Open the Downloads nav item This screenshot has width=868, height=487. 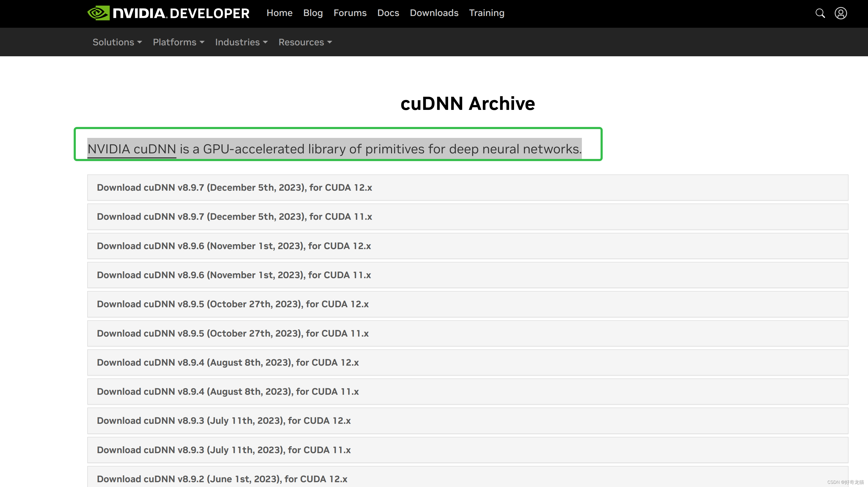[434, 13]
